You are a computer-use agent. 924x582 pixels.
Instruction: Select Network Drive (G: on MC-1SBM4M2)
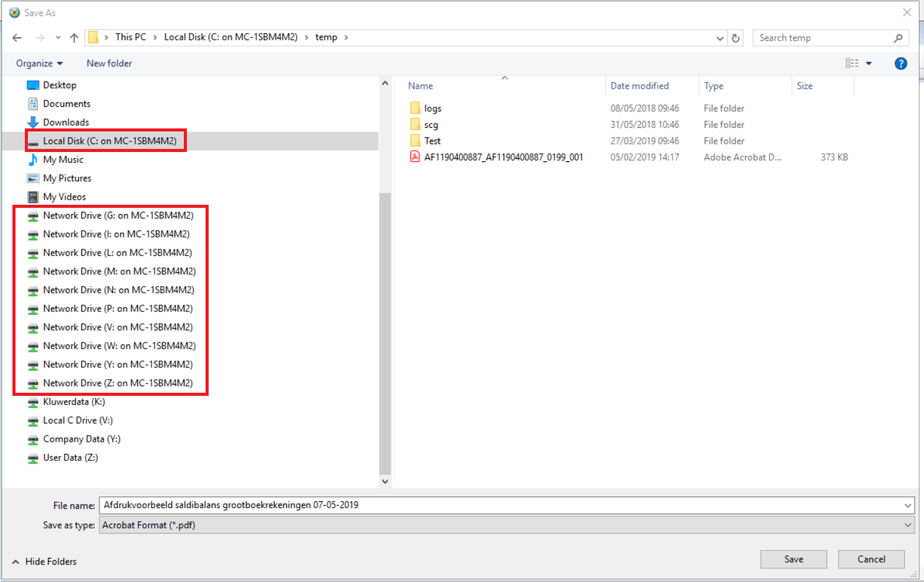[x=118, y=215]
